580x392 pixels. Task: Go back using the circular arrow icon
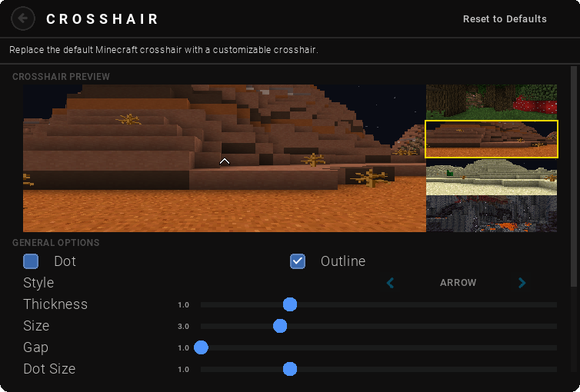[23, 18]
